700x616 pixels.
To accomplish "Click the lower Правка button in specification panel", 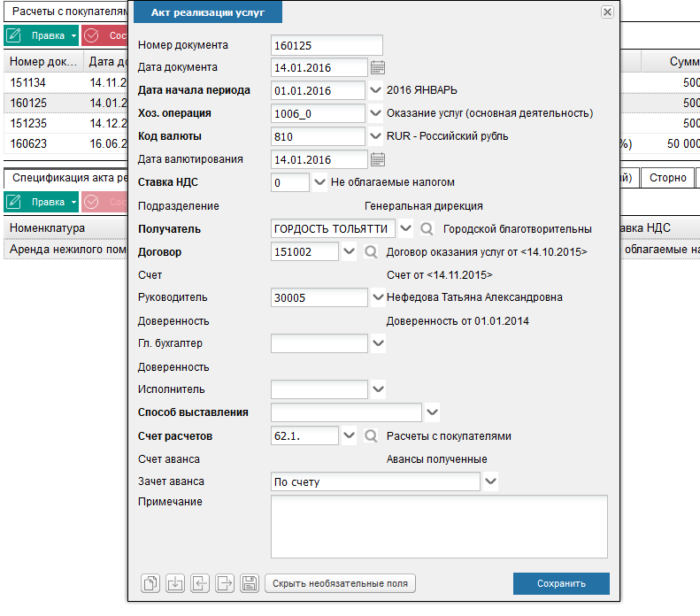I will click(41, 202).
